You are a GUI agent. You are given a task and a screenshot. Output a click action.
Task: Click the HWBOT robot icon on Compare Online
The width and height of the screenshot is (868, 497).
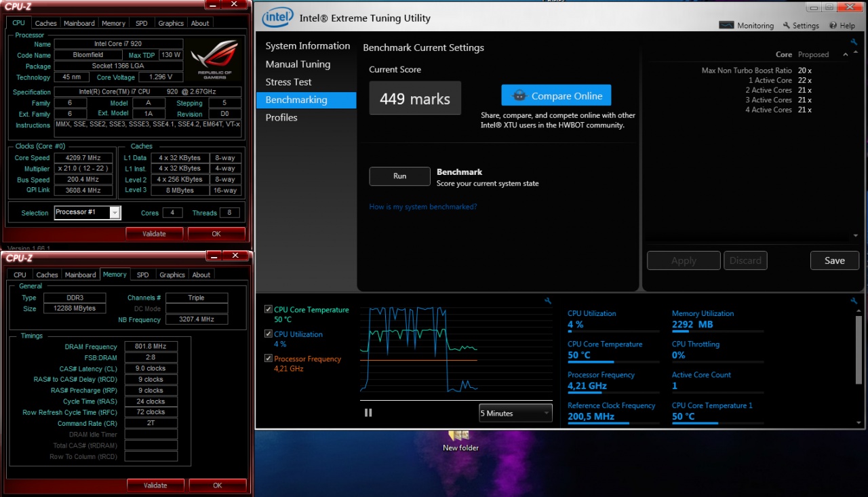[520, 96]
